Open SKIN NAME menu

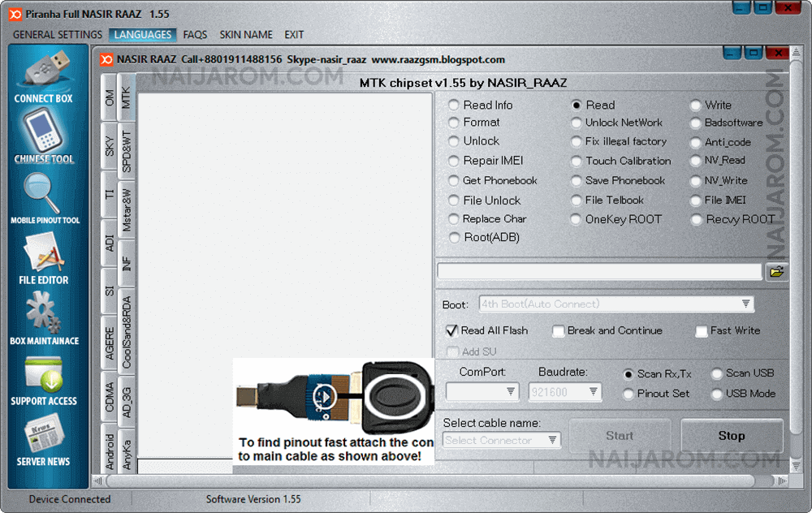(245, 35)
